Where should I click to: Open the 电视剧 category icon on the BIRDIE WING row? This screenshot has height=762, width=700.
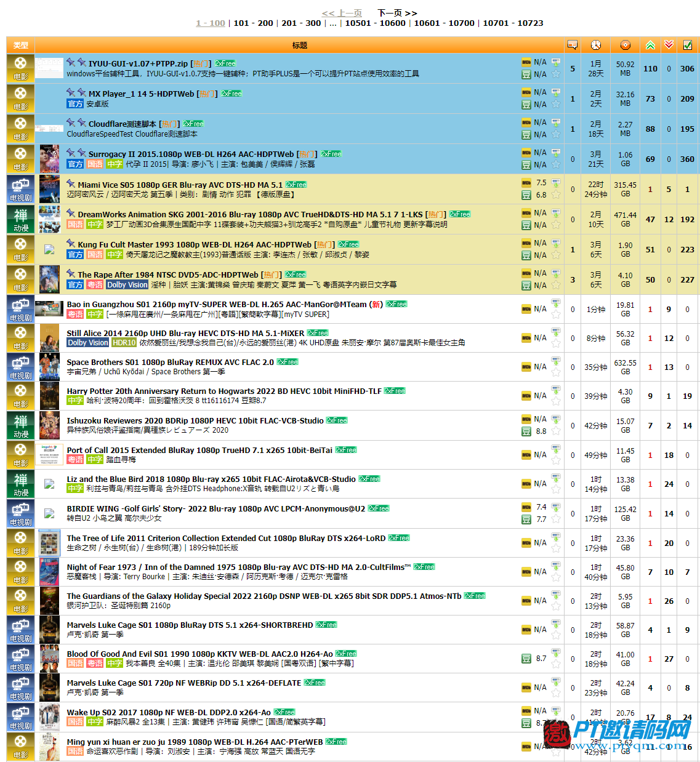point(21,513)
